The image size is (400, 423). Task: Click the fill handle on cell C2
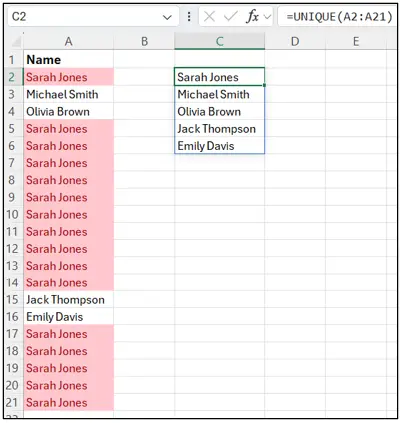264,85
